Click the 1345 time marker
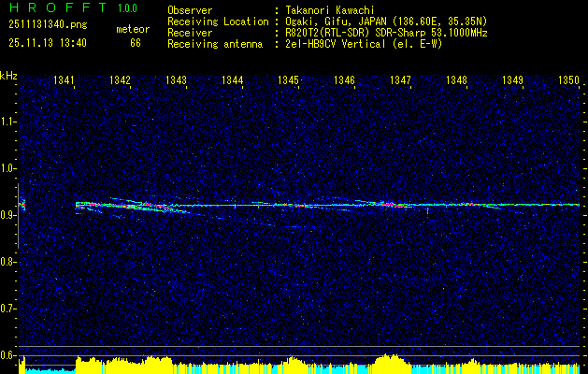Screen dimensions: 588x374 288,81
